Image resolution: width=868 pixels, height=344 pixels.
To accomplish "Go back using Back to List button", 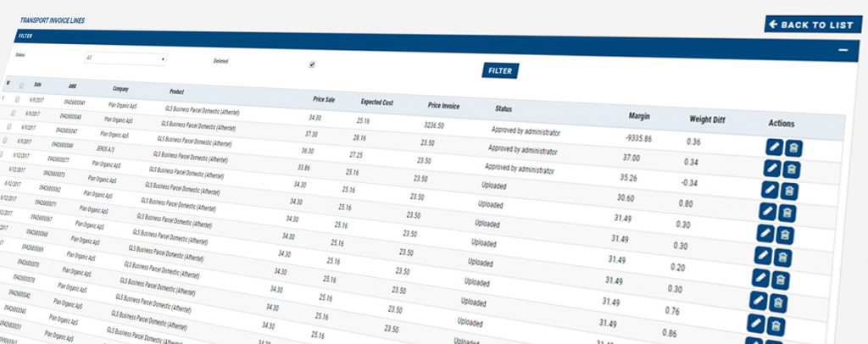I will coord(812,25).
